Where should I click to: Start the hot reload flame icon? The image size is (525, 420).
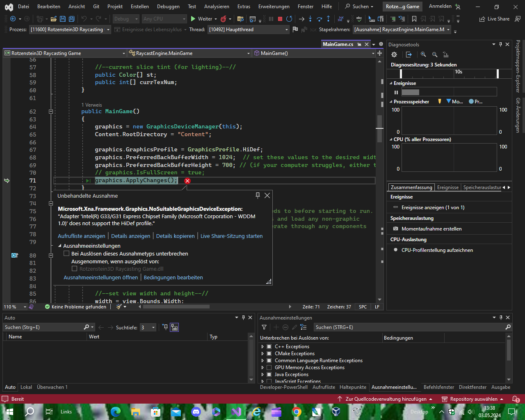pyautogui.click(x=224, y=19)
